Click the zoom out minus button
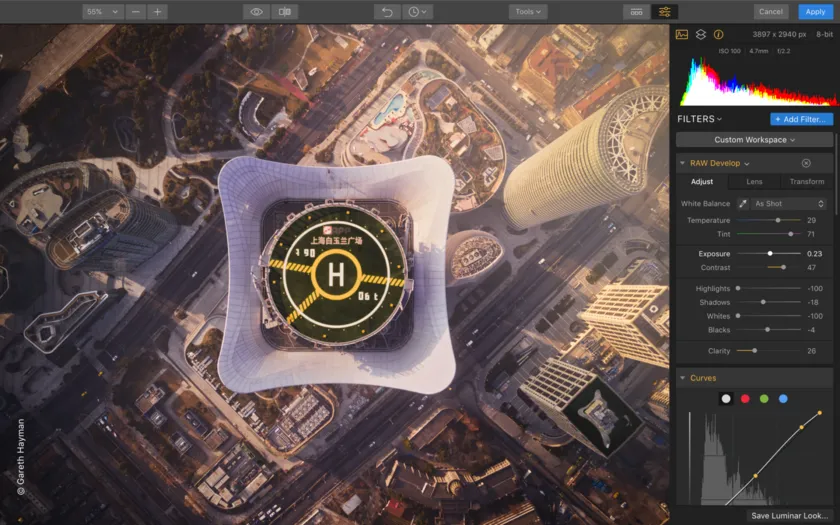 click(136, 12)
